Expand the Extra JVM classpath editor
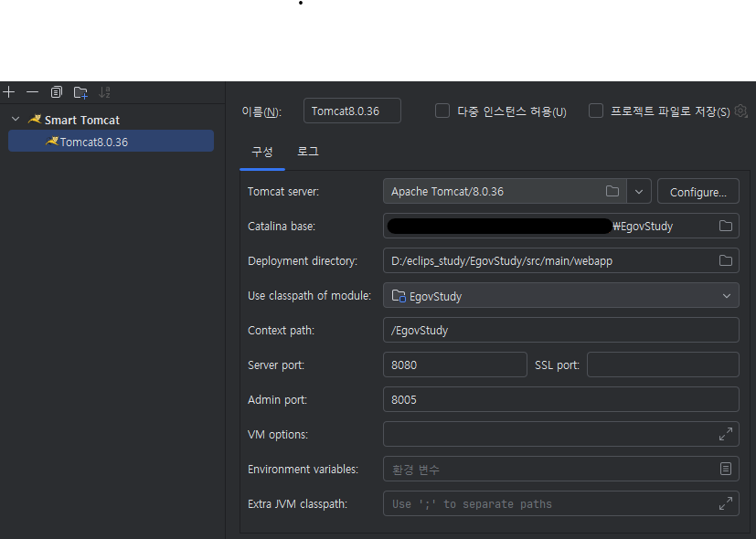This screenshot has width=756, height=539. 726,503
